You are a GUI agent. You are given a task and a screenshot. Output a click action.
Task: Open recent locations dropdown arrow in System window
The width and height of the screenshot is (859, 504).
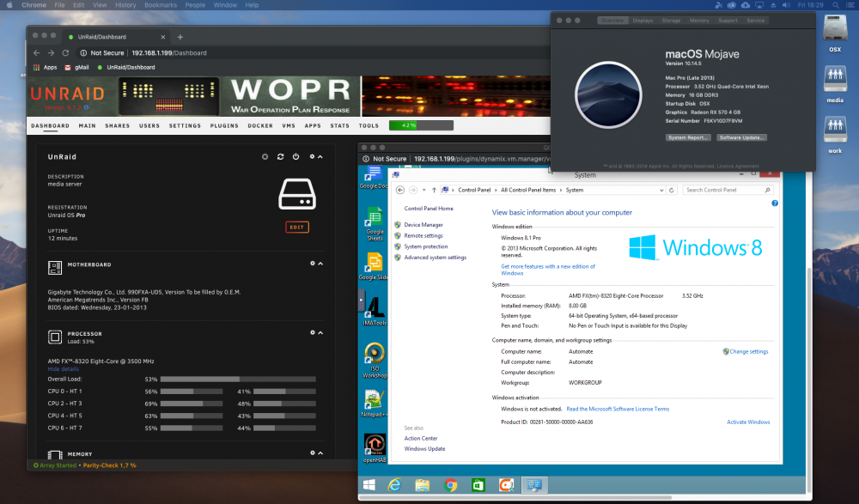[423, 190]
